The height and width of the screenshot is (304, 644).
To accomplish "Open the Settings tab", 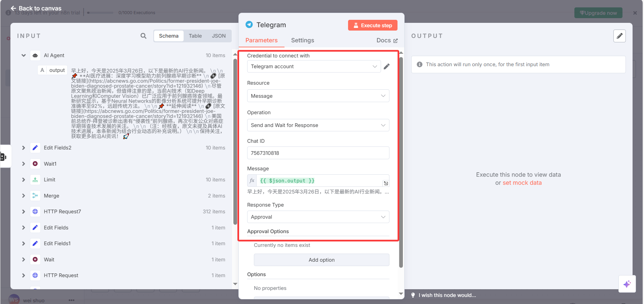I will 303,40.
